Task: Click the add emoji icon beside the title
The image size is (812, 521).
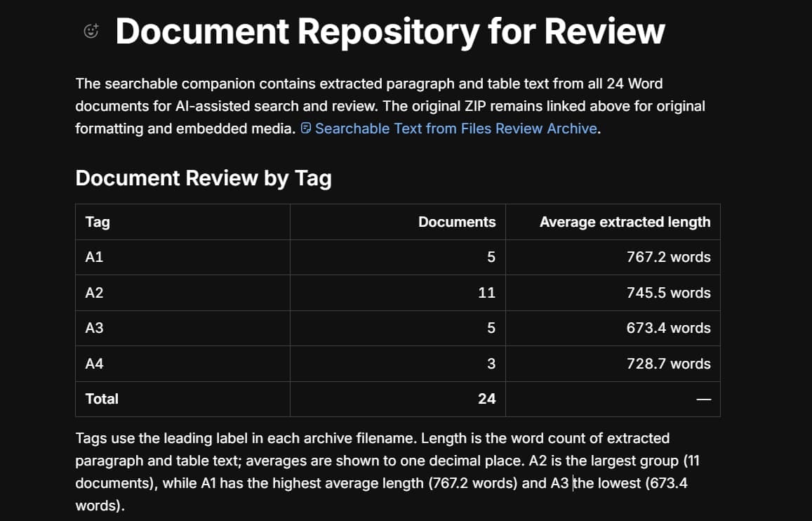Action: coord(91,31)
